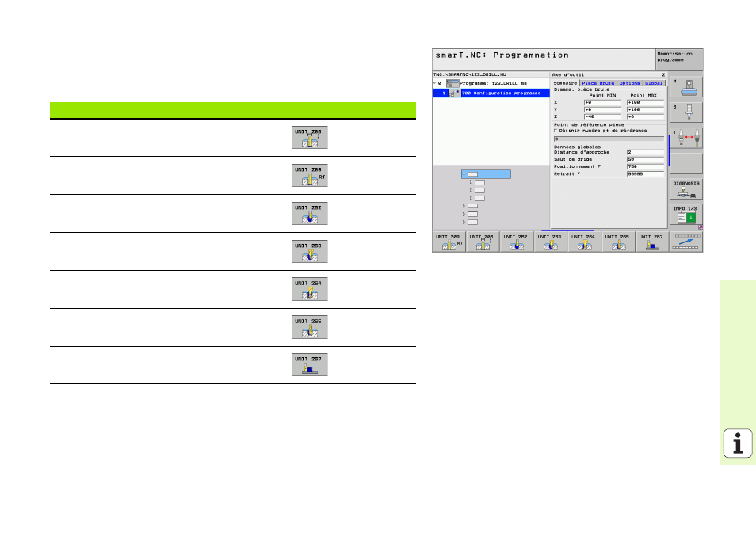Viewport: 756px width, 533px height.
Task: Collapse the highlighted blue tree node arrow
Action: tap(464, 174)
